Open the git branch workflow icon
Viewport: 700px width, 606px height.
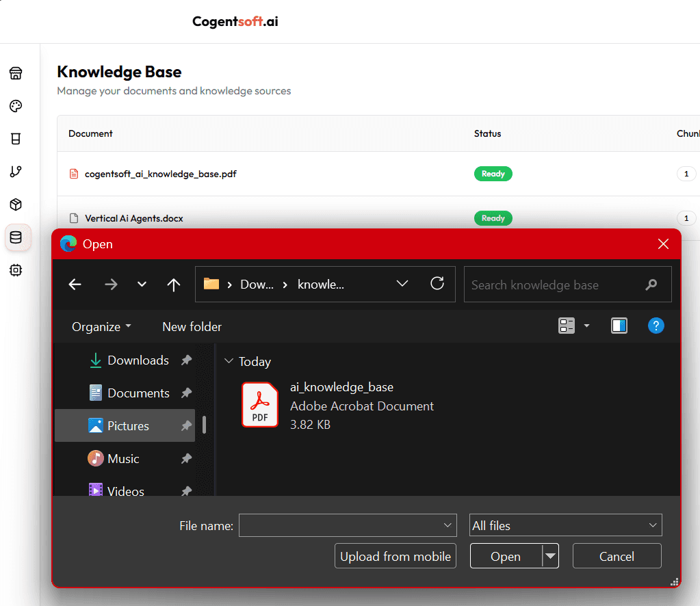16,172
